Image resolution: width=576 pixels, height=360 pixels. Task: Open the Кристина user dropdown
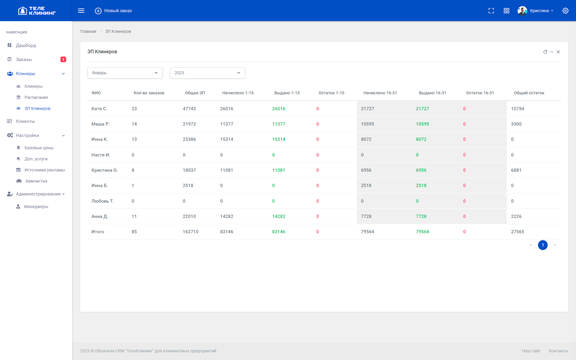(x=541, y=11)
